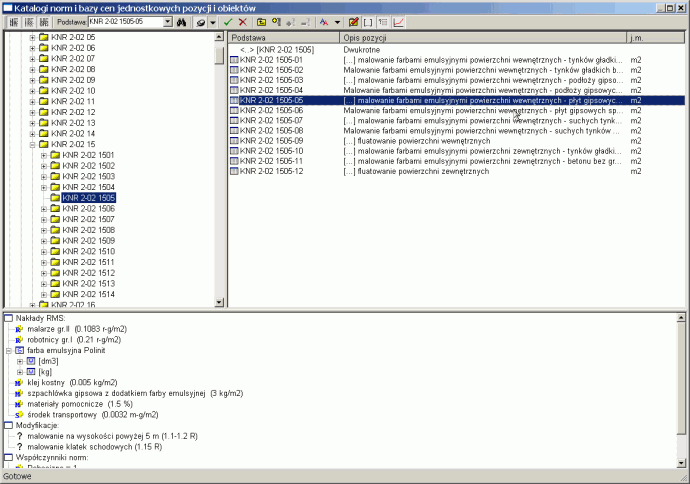Click the green checkmark accept icon
This screenshot has width=690, height=484.
click(x=228, y=21)
